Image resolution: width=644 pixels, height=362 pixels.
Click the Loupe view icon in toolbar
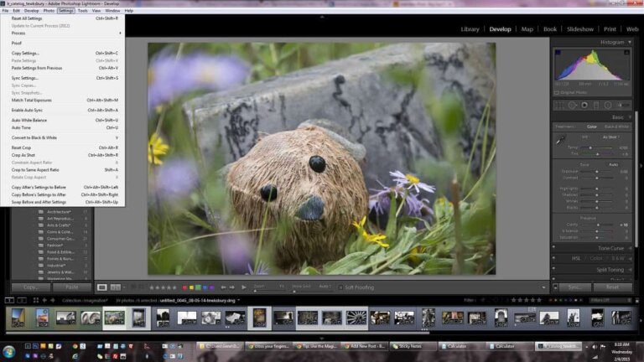coord(101,287)
